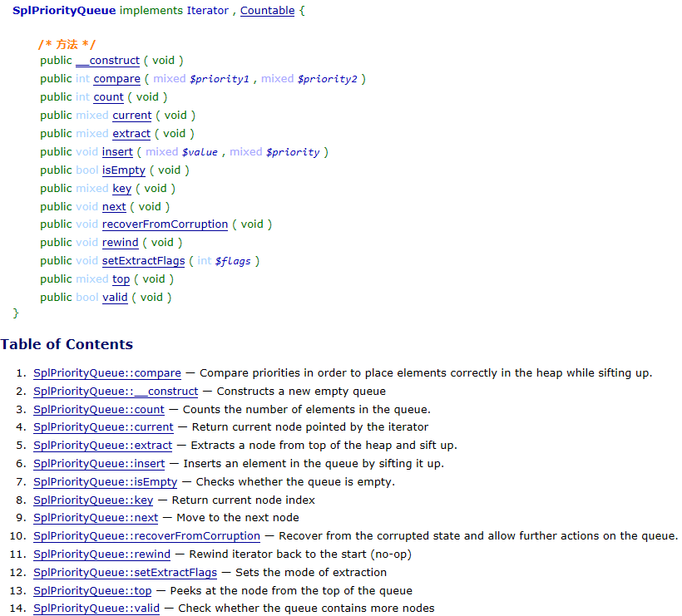The height and width of the screenshot is (616, 682).
Task: Open SplPriorityQueue::recoverFromCorruption contents entry
Action: 146,536
